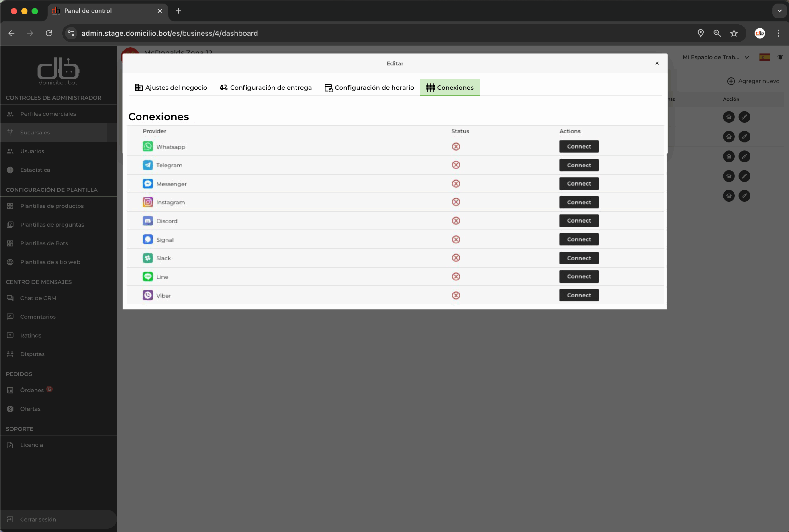
Task: Open Plantillas de preguntas
Action: pos(58,225)
